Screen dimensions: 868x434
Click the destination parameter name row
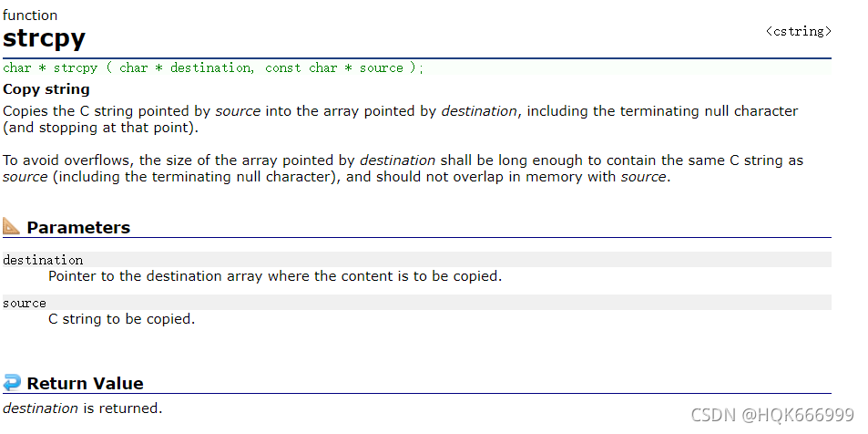(417, 260)
